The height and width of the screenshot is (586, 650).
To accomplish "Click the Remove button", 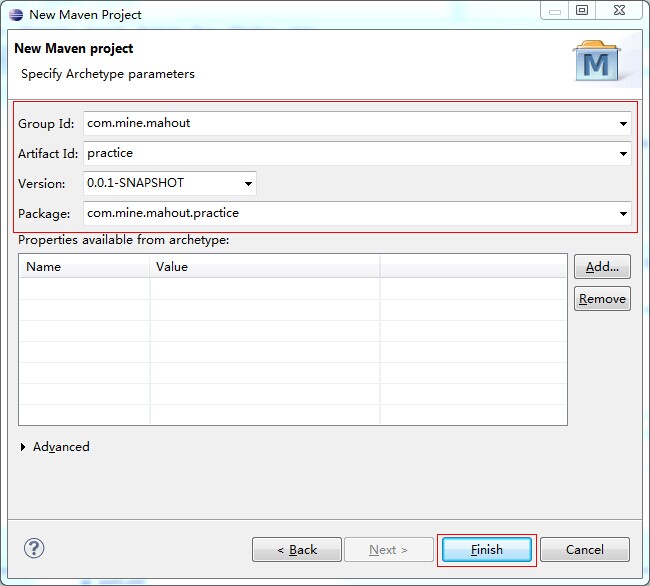I will pyautogui.click(x=602, y=298).
